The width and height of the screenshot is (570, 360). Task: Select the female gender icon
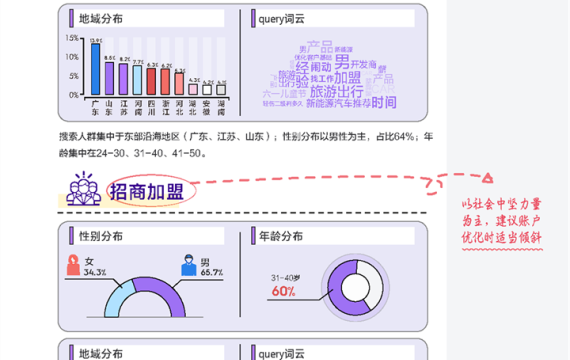tap(73, 265)
